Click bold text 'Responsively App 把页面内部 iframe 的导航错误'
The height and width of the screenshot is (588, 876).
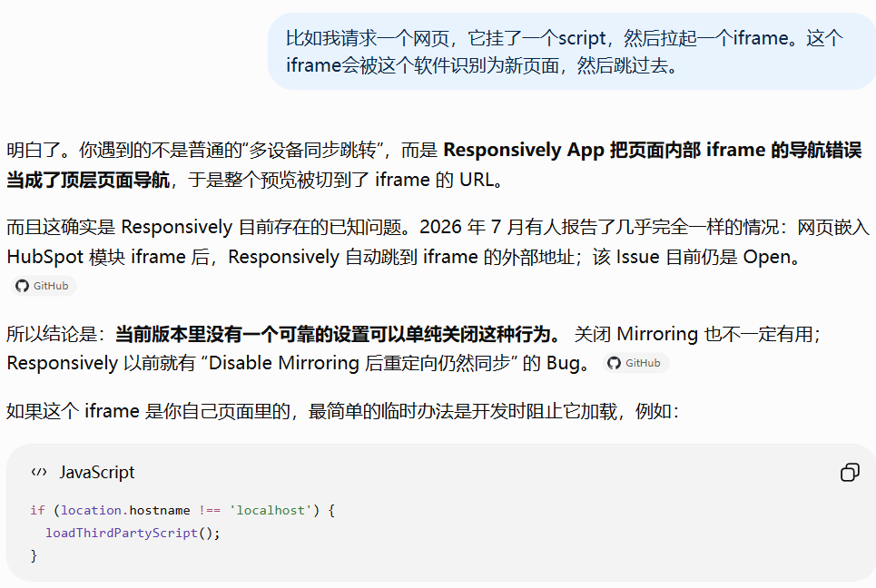point(652,151)
